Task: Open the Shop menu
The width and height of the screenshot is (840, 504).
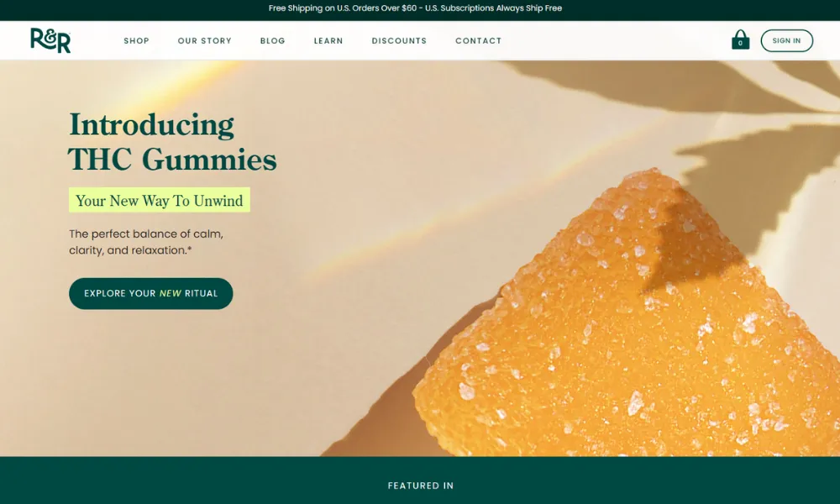Action: click(x=137, y=40)
